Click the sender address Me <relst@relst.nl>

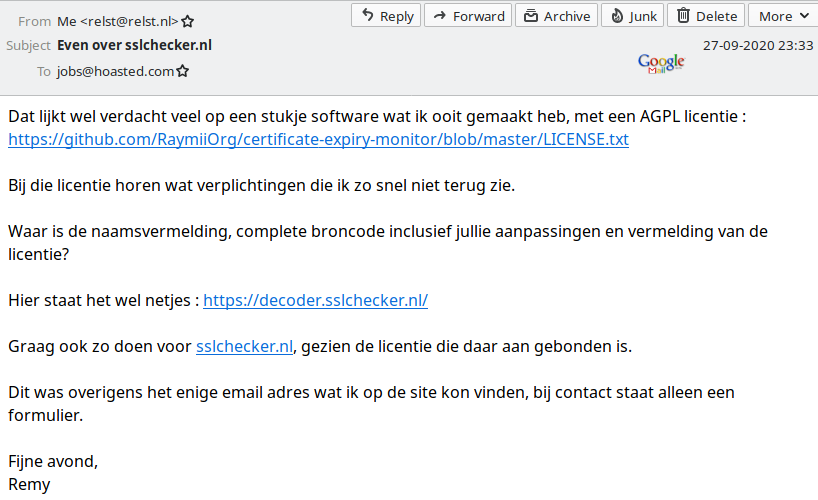pyautogui.click(x=117, y=21)
